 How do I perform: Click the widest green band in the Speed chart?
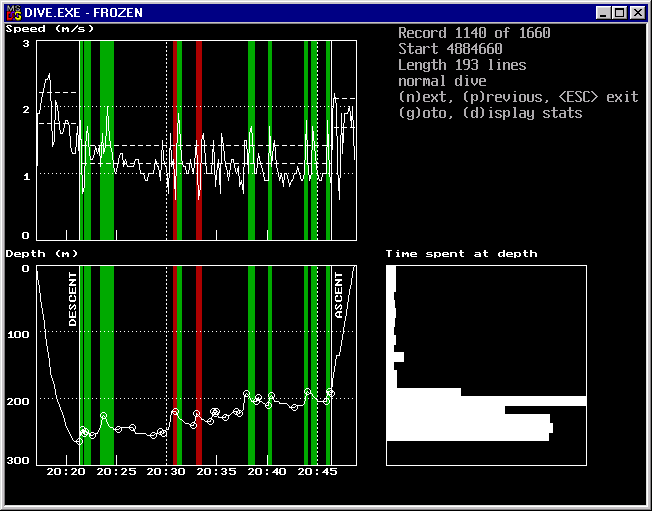(x=107, y=140)
